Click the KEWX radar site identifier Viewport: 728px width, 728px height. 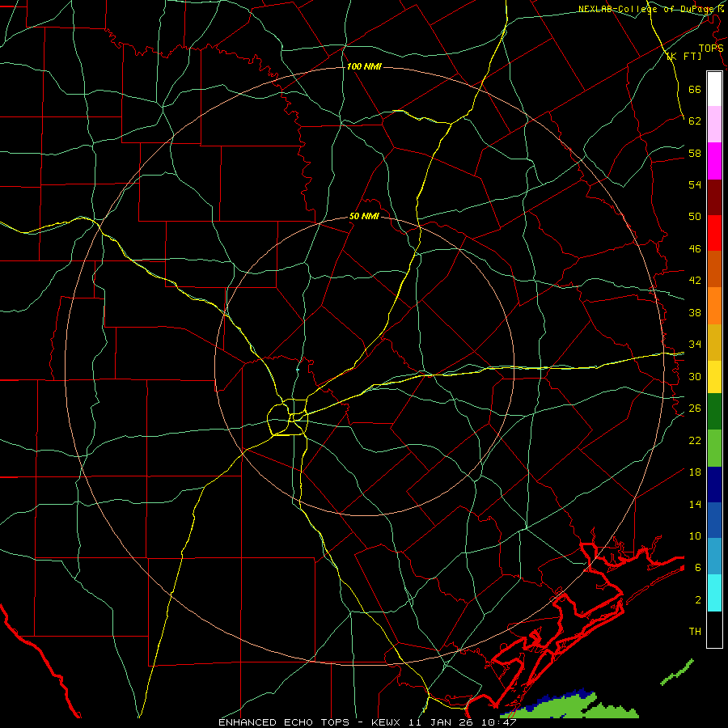[x=387, y=722]
